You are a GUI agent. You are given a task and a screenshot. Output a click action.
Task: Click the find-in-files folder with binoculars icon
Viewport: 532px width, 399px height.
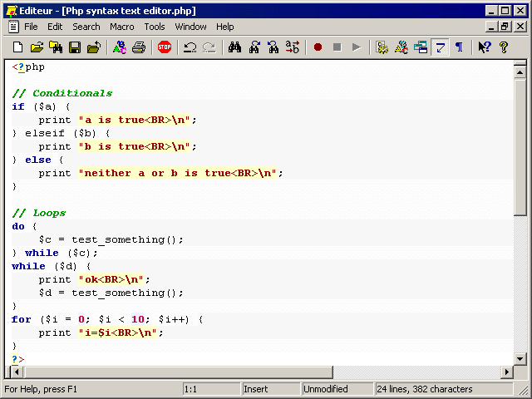tap(56, 47)
